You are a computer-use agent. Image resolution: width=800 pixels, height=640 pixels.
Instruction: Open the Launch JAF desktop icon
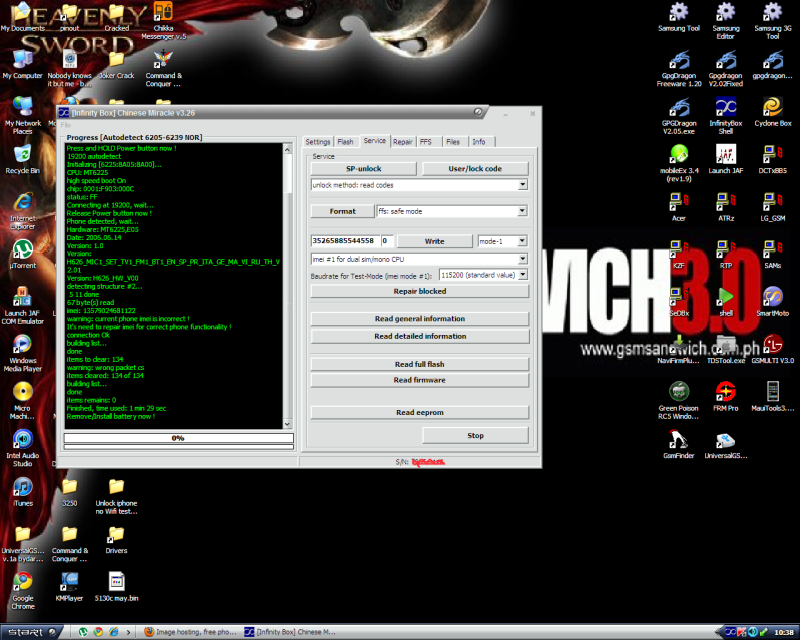[726, 159]
